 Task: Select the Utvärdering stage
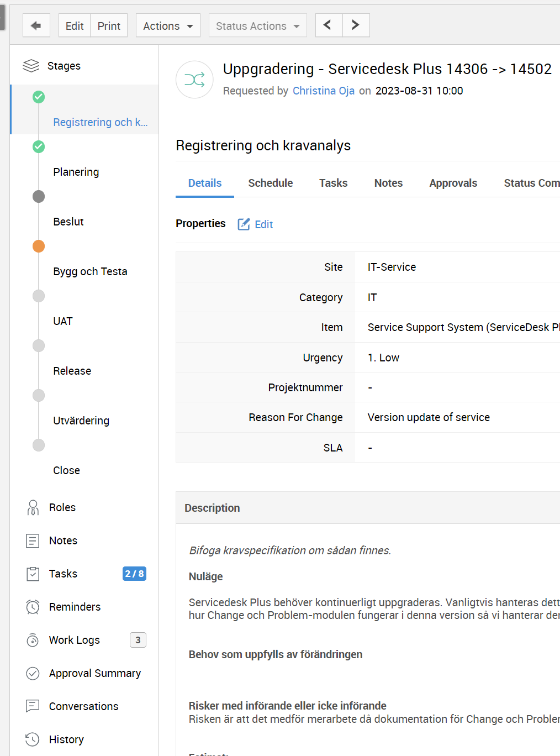pos(81,421)
